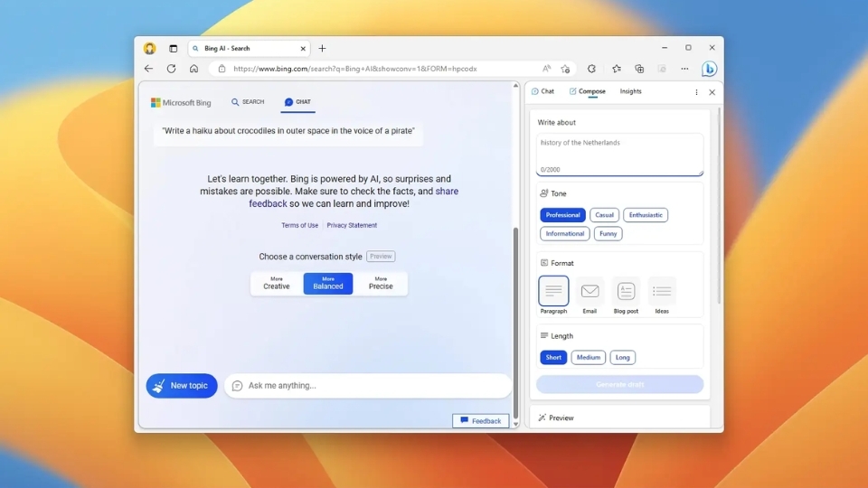The width and height of the screenshot is (868, 488).
Task: Open a new browser tab
Action: [322, 48]
